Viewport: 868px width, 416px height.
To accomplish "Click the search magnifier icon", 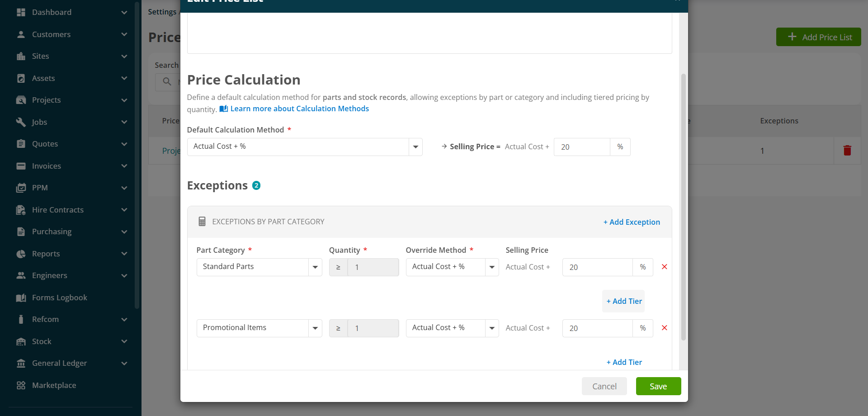I will pos(167,81).
